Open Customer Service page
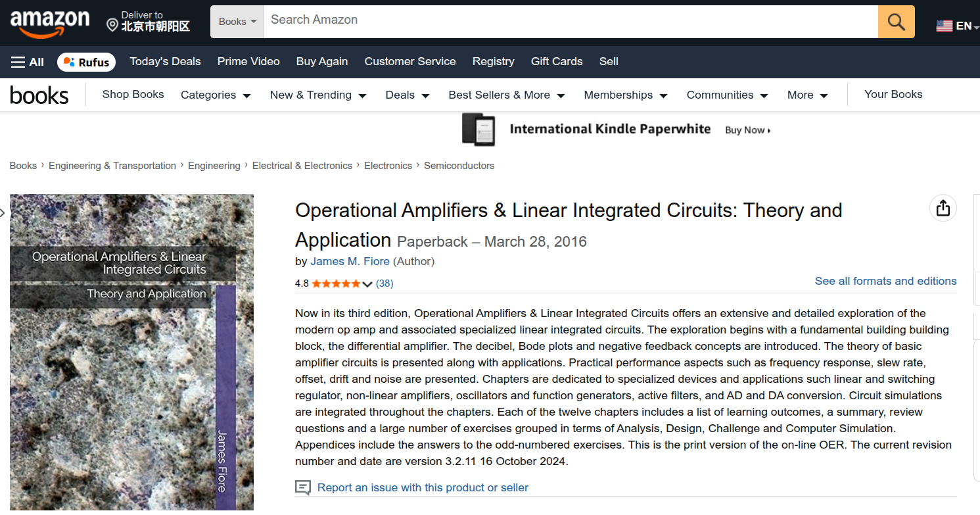 tap(409, 61)
